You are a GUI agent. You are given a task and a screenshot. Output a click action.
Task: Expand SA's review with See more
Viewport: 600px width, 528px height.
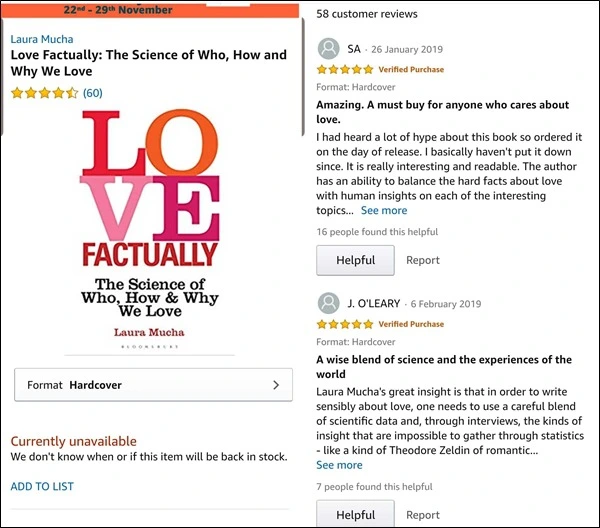(384, 211)
